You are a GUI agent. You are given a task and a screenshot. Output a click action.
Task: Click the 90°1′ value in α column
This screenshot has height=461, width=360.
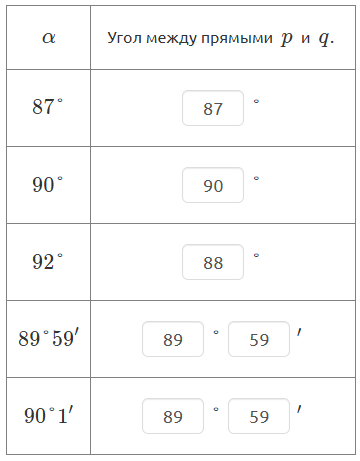49,415
